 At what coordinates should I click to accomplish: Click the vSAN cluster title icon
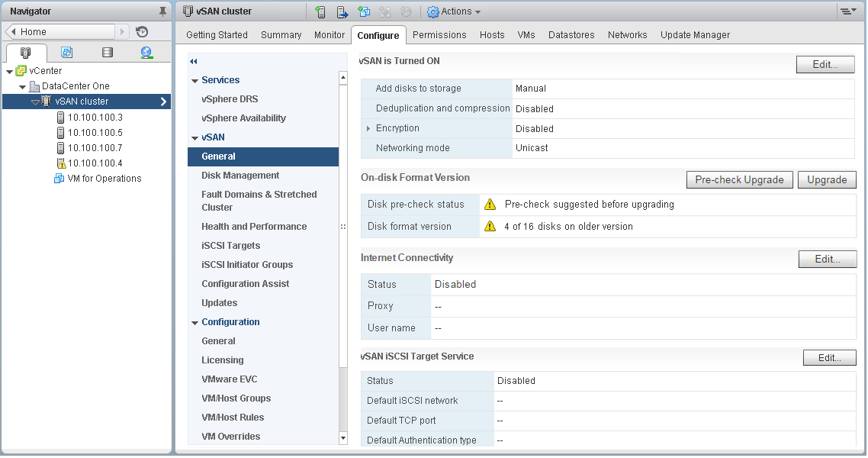click(188, 11)
